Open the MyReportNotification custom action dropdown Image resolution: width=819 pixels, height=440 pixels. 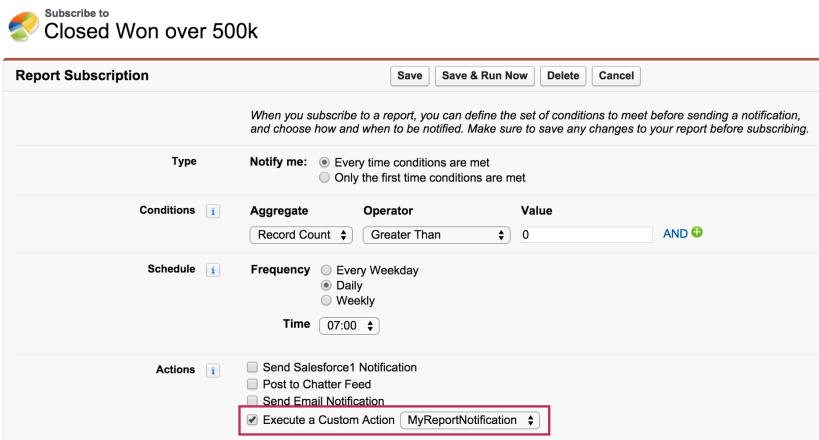[469, 421]
